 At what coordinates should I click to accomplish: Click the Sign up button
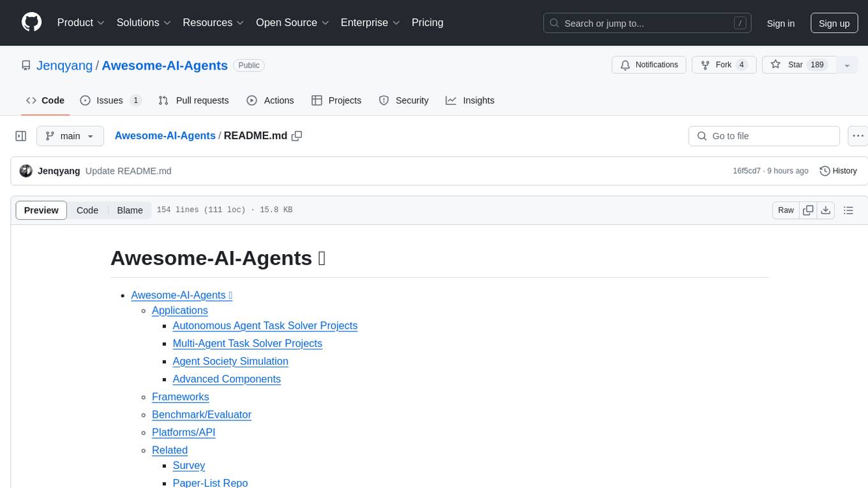click(x=834, y=23)
